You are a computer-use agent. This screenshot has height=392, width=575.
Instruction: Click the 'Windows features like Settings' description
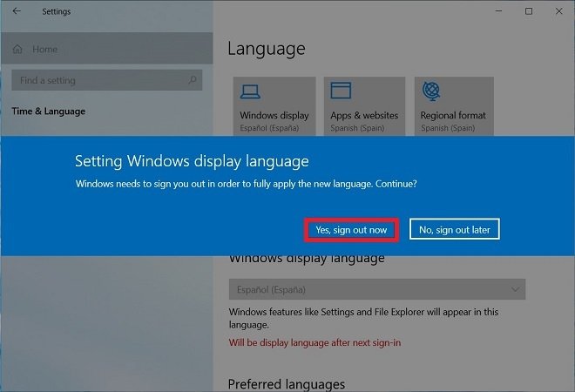tap(363, 318)
